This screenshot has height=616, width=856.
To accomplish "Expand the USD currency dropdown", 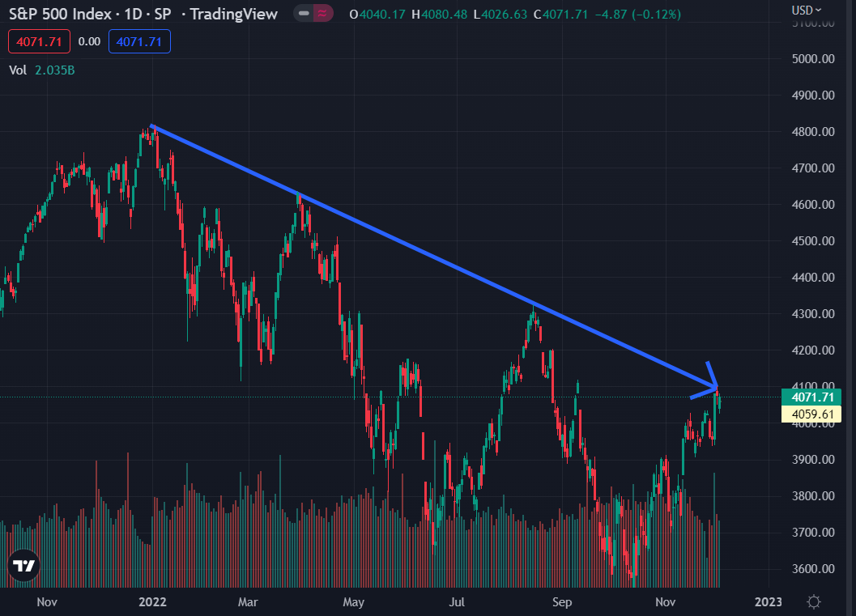I will [x=806, y=10].
